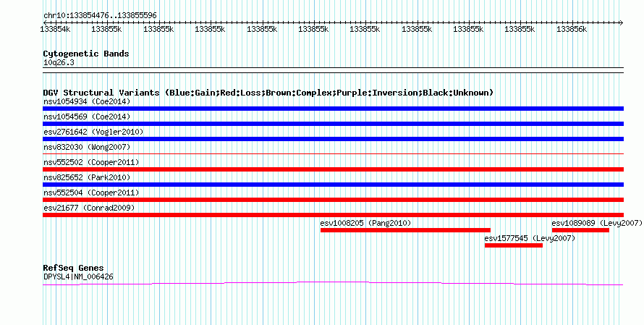
Task: Click the nsv552502 (Cooper2011) label
Action: click(91, 162)
